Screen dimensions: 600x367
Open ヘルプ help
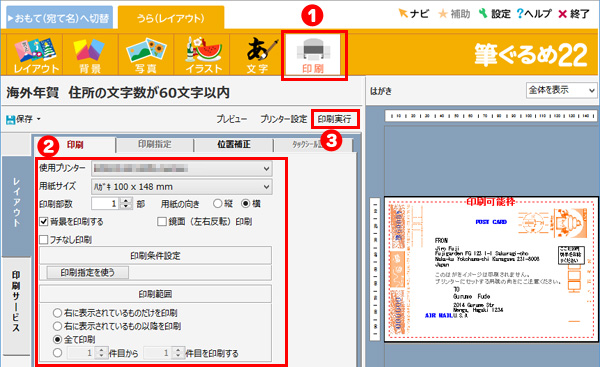coord(534,14)
